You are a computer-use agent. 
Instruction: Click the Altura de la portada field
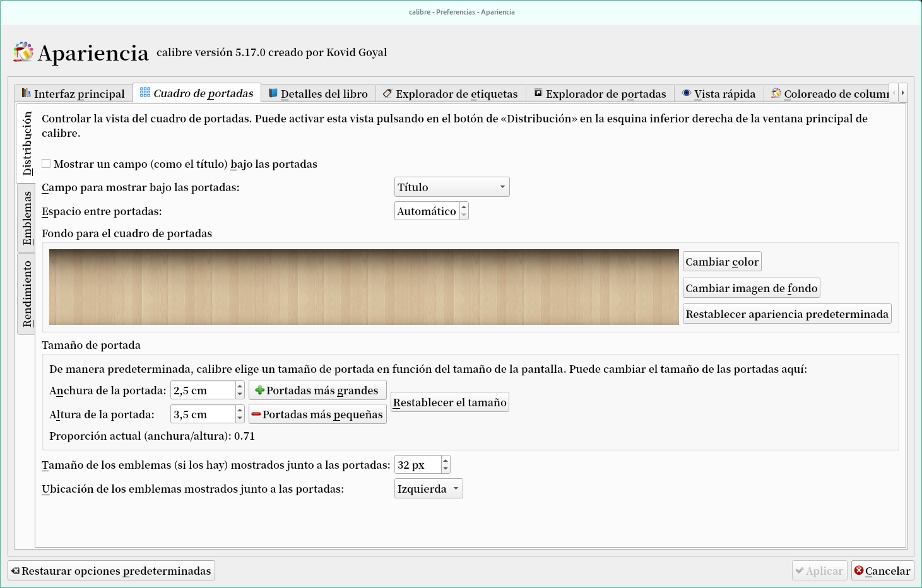[203, 415]
